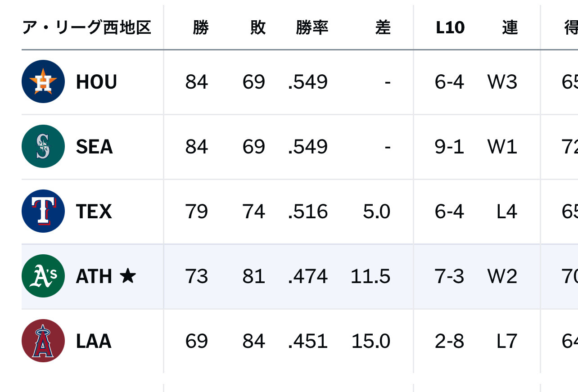
Task: Select the ATH row's .474 win percentage
Action: [308, 276]
